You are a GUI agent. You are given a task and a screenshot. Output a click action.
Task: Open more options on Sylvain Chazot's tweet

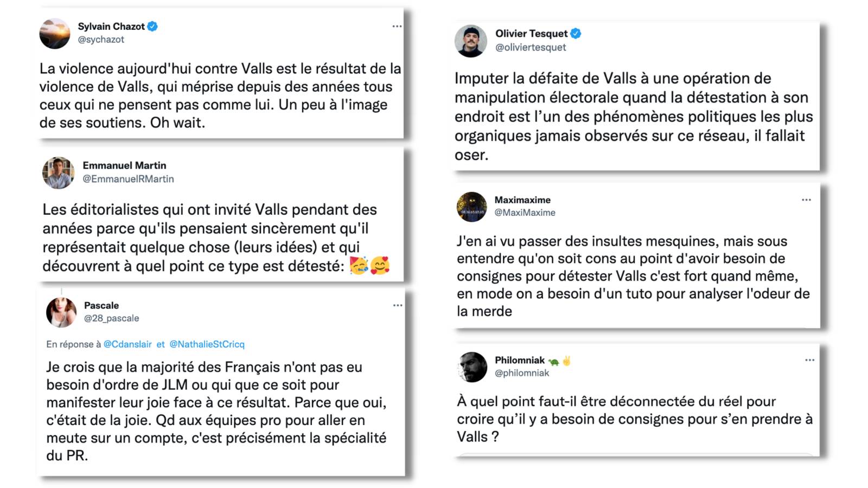coord(397,26)
